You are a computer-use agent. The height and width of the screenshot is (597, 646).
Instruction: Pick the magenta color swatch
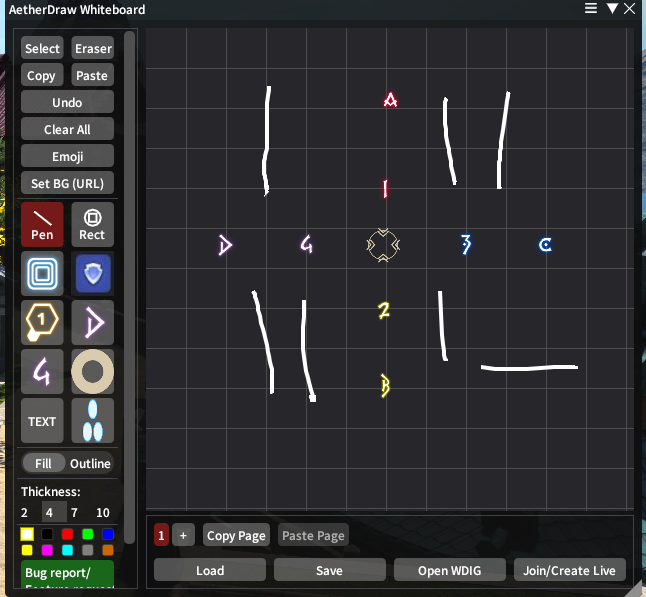[x=47, y=550]
